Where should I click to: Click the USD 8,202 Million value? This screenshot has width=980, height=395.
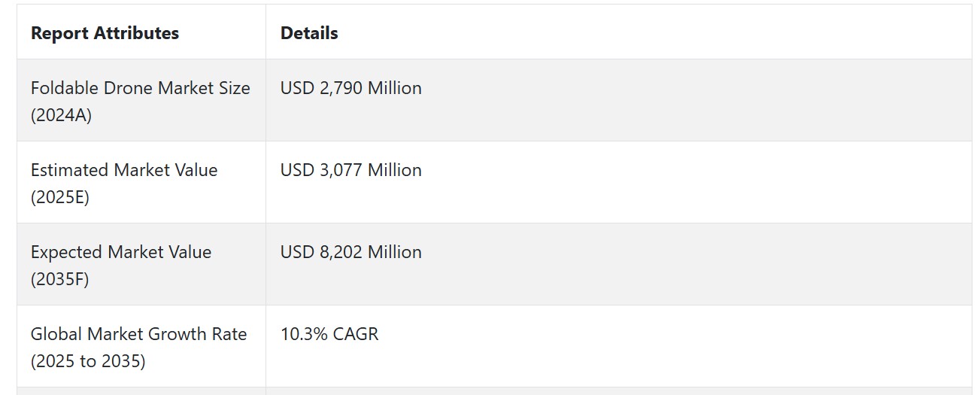(350, 252)
